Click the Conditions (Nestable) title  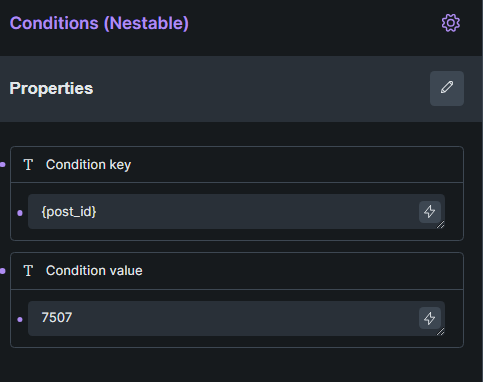pos(99,23)
